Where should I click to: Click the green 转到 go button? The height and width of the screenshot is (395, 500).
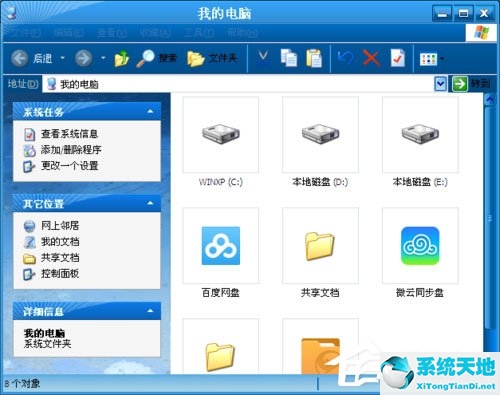pyautogui.click(x=471, y=84)
